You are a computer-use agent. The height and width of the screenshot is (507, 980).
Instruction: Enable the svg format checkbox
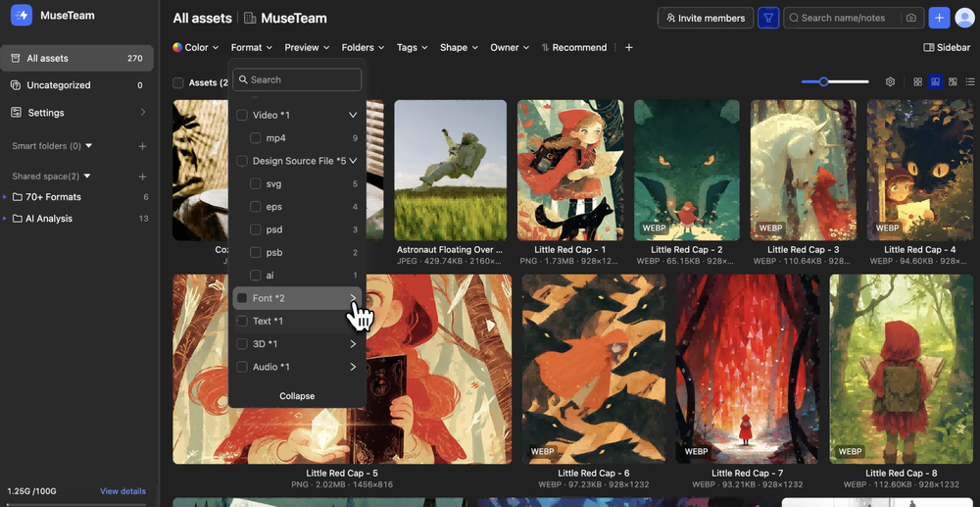[256, 183]
